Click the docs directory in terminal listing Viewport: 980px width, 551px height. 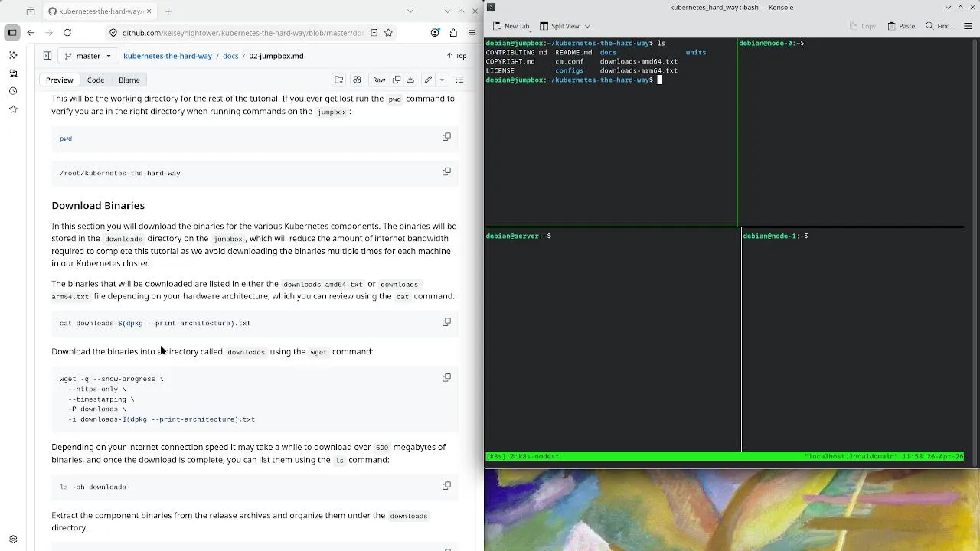coord(608,52)
